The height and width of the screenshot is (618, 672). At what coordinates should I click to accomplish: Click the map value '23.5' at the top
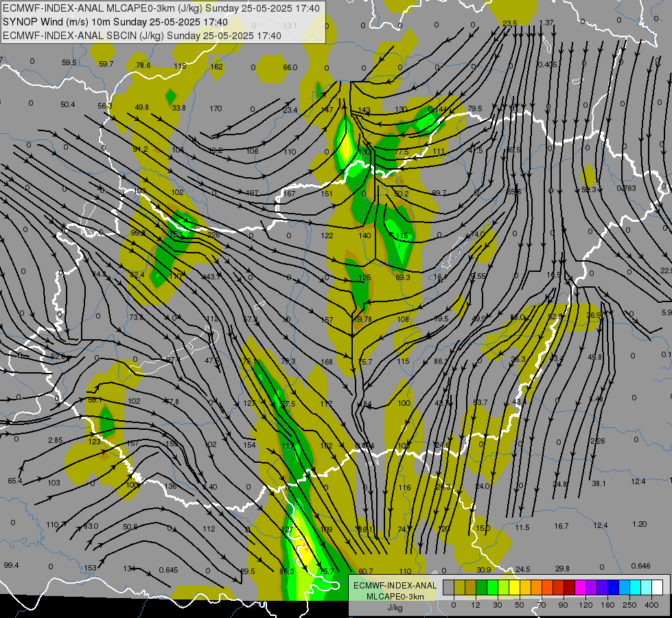tap(509, 23)
